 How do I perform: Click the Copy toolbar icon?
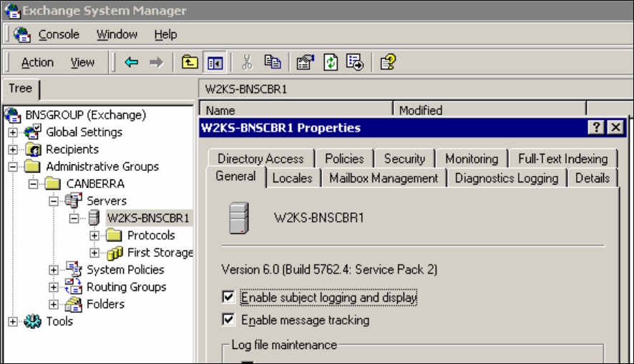click(273, 62)
